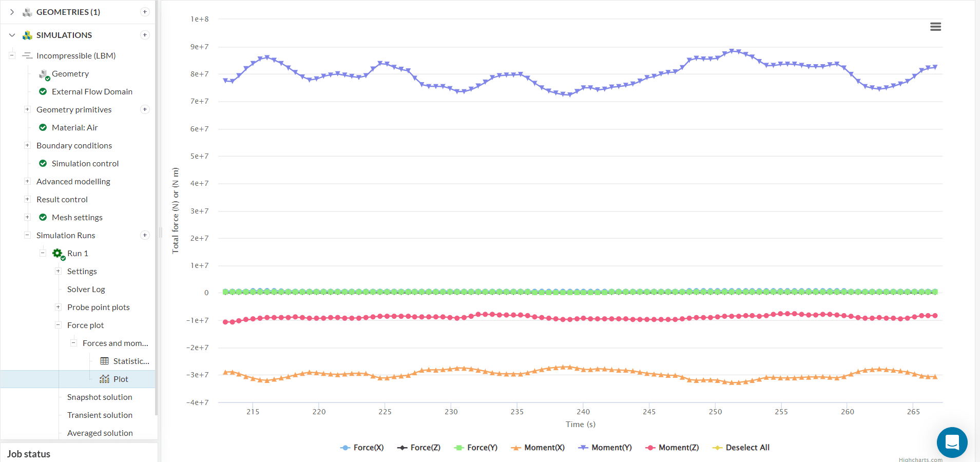This screenshot has width=980, height=462.
Task: Add a geometry primitive with plus icon
Action: pyautogui.click(x=145, y=109)
